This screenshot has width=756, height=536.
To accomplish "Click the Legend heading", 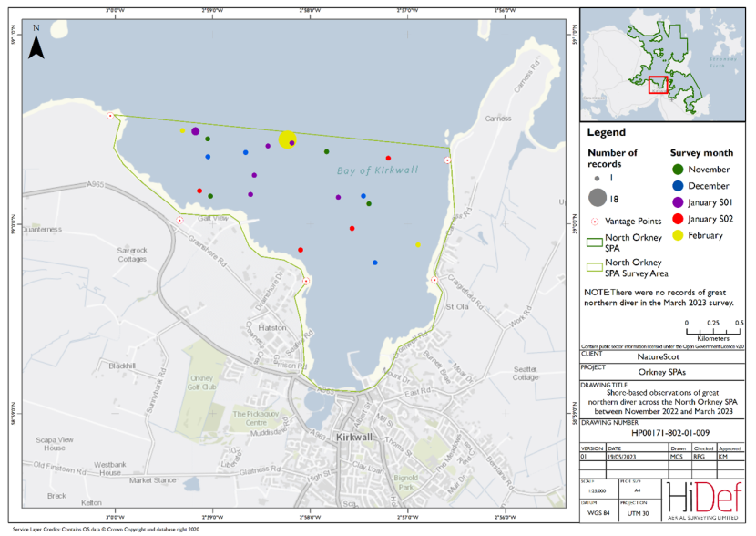I will pyautogui.click(x=606, y=132).
